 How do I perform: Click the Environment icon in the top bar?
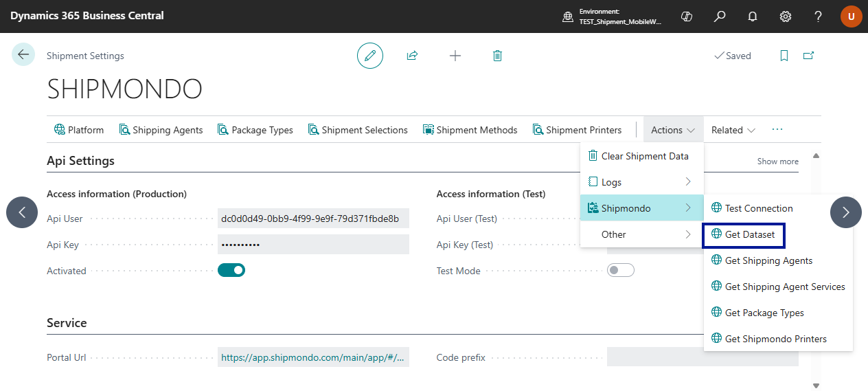point(567,16)
